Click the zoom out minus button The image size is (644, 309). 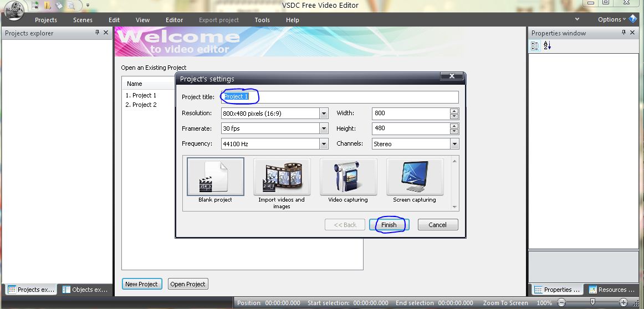(x=561, y=303)
